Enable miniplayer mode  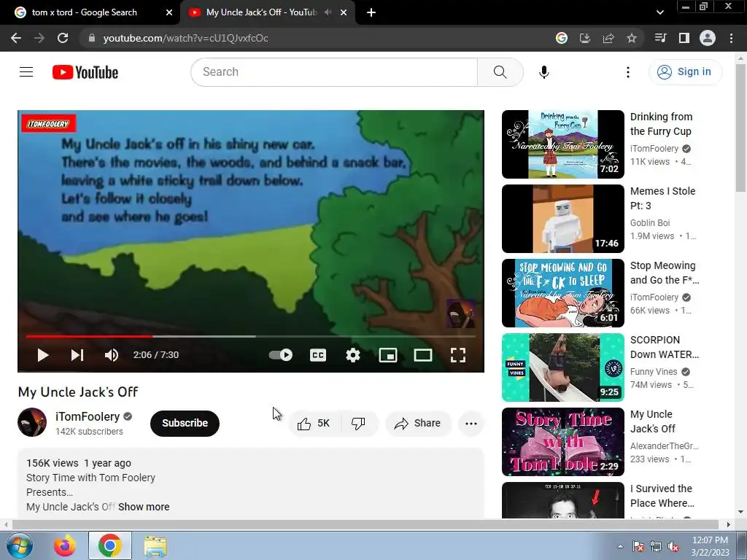pyautogui.click(x=388, y=355)
